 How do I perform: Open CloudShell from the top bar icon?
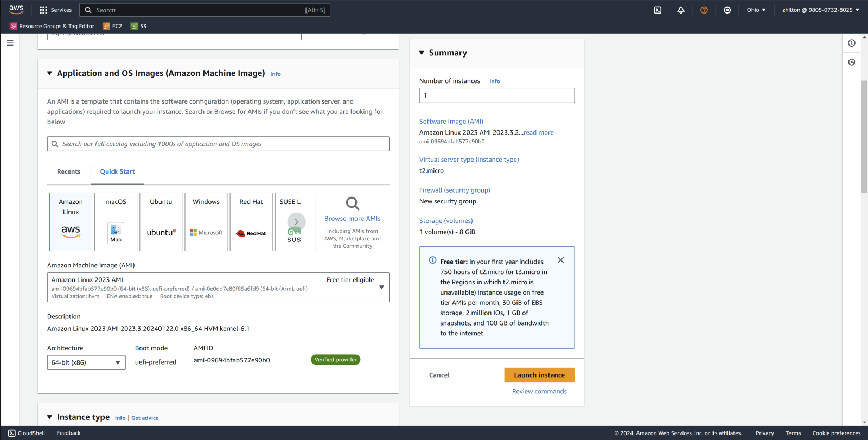(658, 10)
